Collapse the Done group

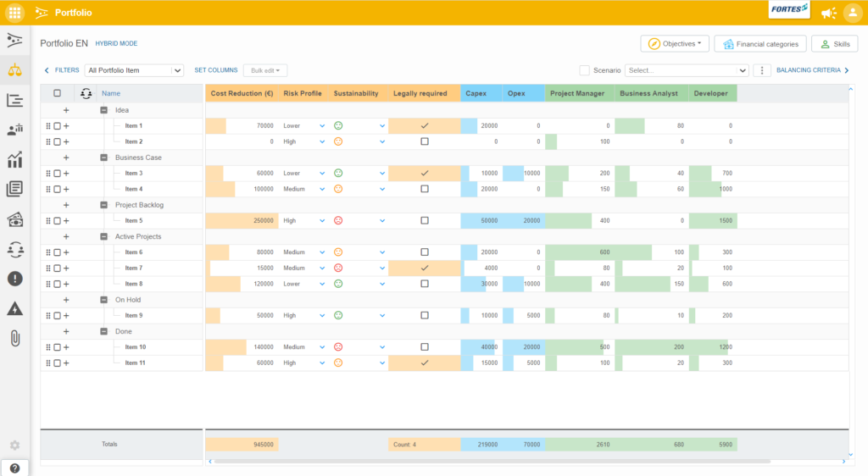click(103, 332)
